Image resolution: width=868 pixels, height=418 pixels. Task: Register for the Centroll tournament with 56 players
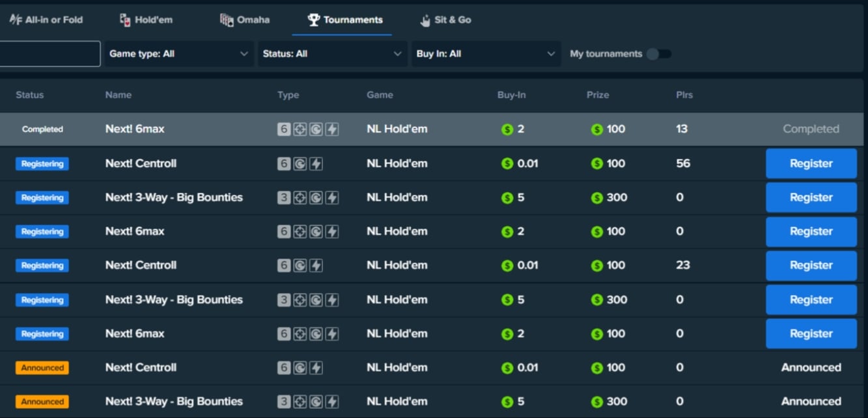pyautogui.click(x=811, y=163)
